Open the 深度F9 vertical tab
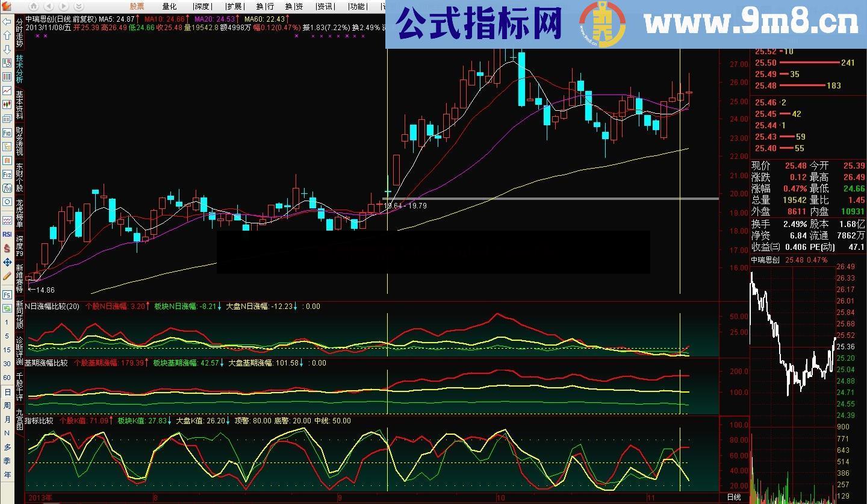 click(x=19, y=247)
